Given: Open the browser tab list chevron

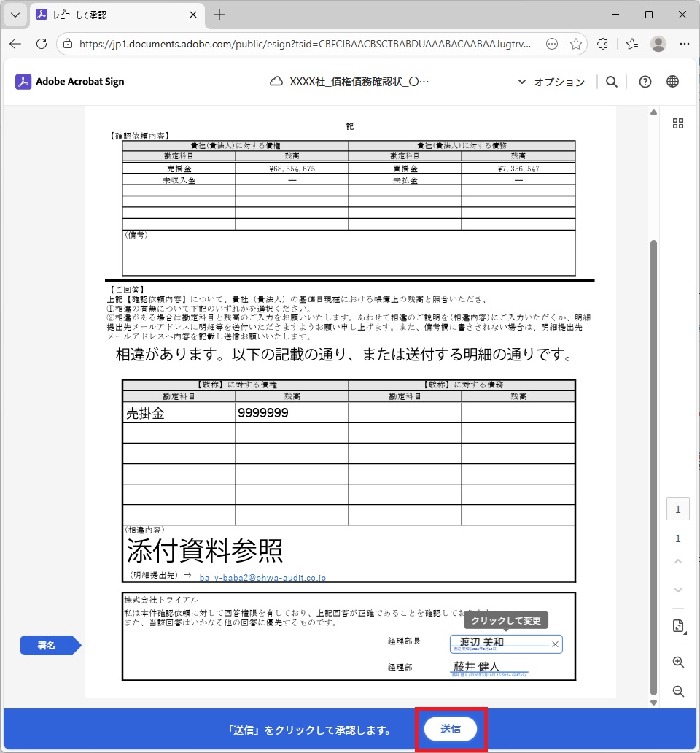Looking at the screenshot, I should click(15, 15).
